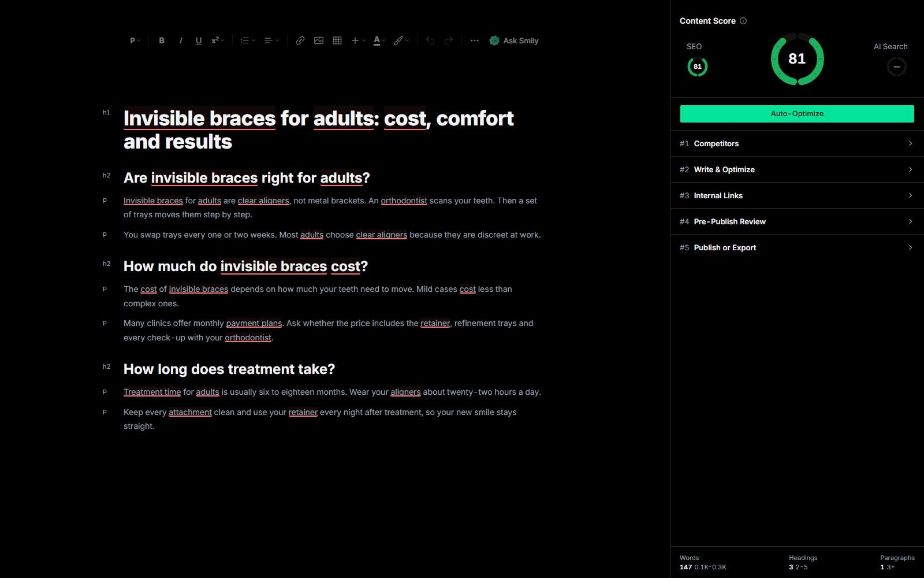The height and width of the screenshot is (578, 924).
Task: Insert an image from the toolbar
Action: [x=319, y=40]
